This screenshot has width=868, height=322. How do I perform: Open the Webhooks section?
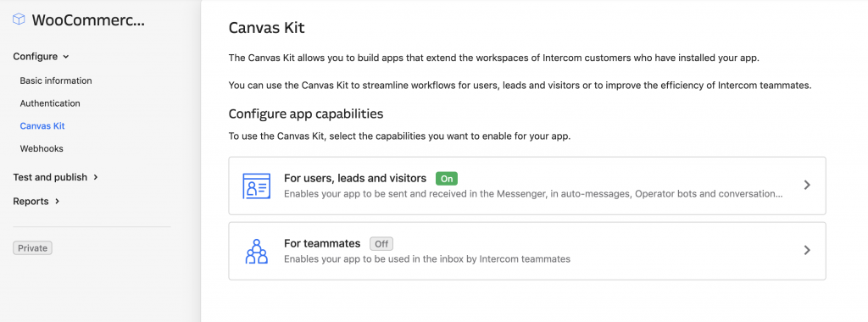click(42, 149)
